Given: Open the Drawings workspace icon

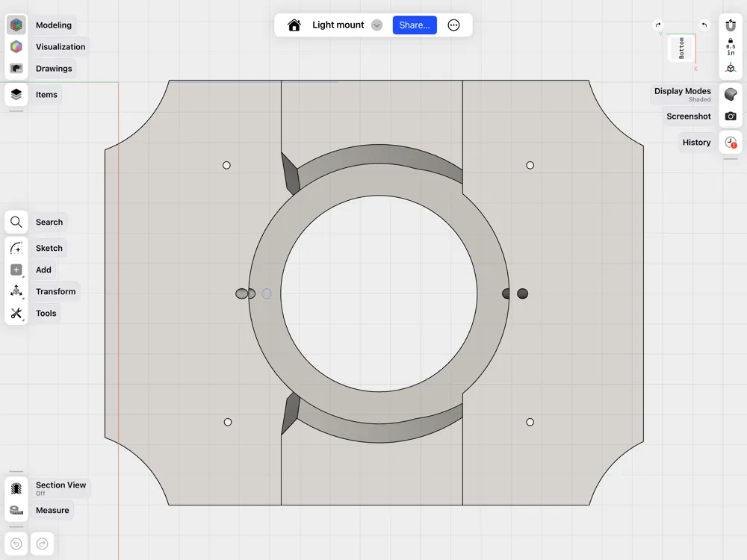Looking at the screenshot, I should click(x=16, y=69).
